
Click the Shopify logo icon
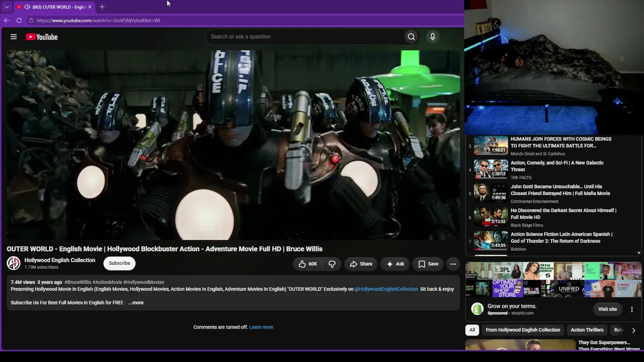[x=477, y=309]
